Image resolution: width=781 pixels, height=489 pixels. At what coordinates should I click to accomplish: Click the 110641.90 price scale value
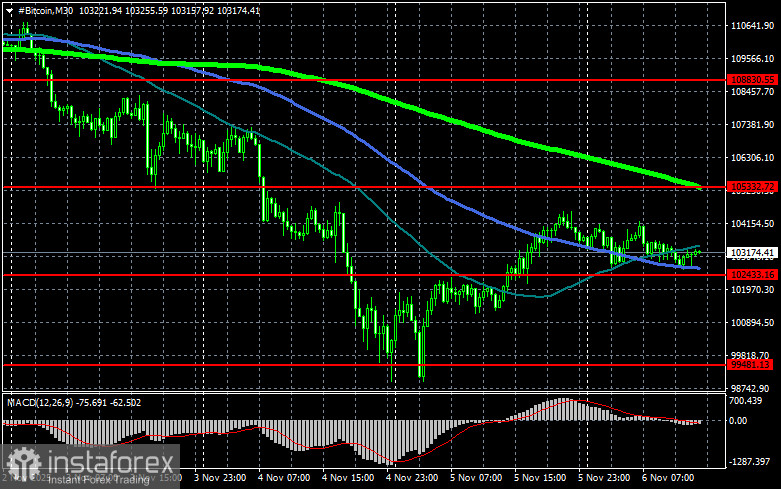(752, 26)
